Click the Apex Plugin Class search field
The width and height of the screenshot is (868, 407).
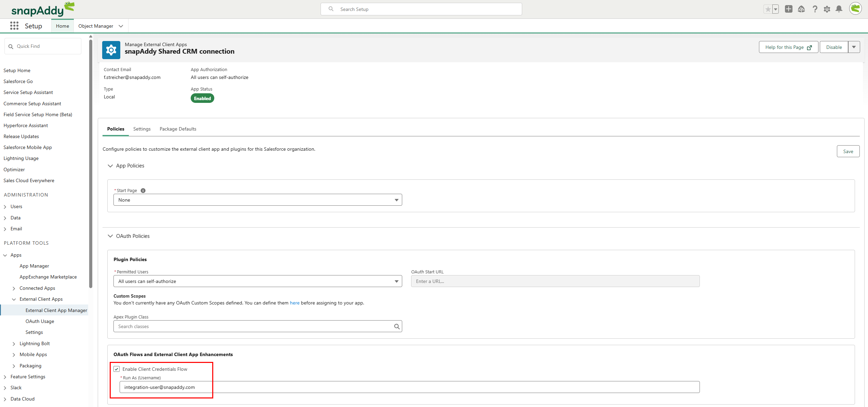click(x=258, y=326)
